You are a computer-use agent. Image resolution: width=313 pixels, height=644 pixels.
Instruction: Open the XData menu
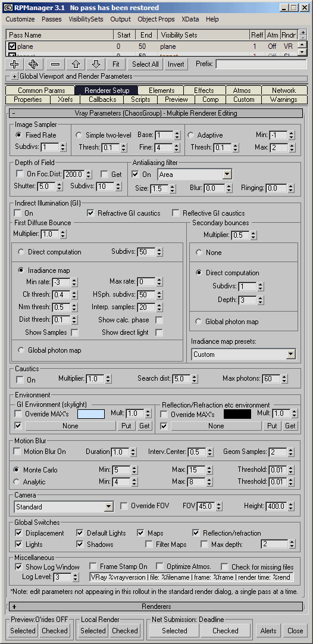[190, 19]
